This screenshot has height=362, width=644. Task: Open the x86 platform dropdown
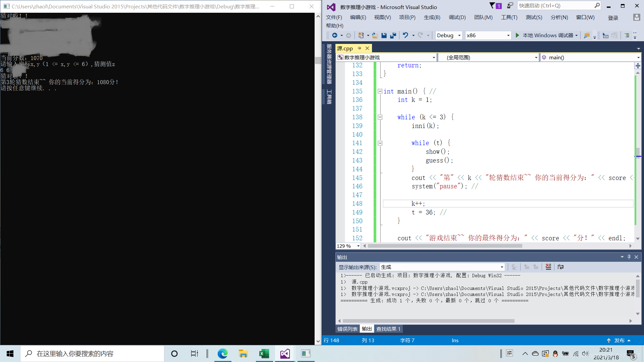(x=488, y=35)
